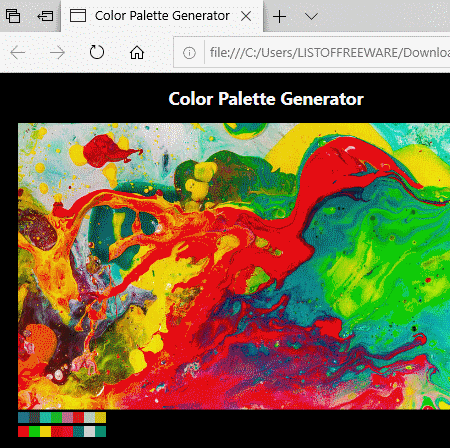This screenshot has width=450, height=448.
Task: Close the Color Palette Generator tab
Action: coord(246,16)
